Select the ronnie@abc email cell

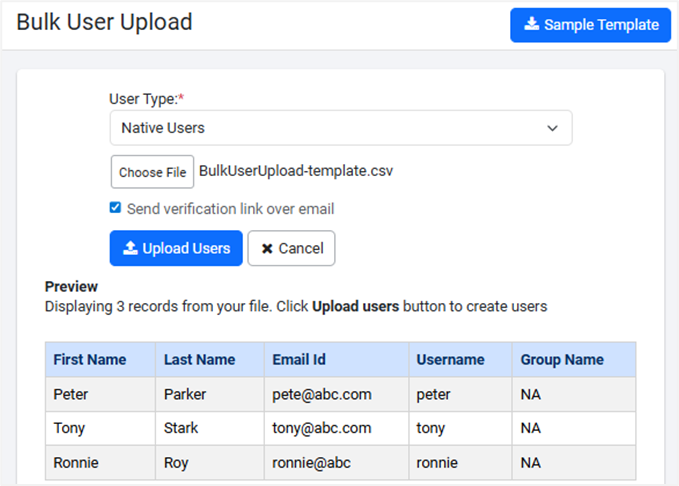(336, 463)
